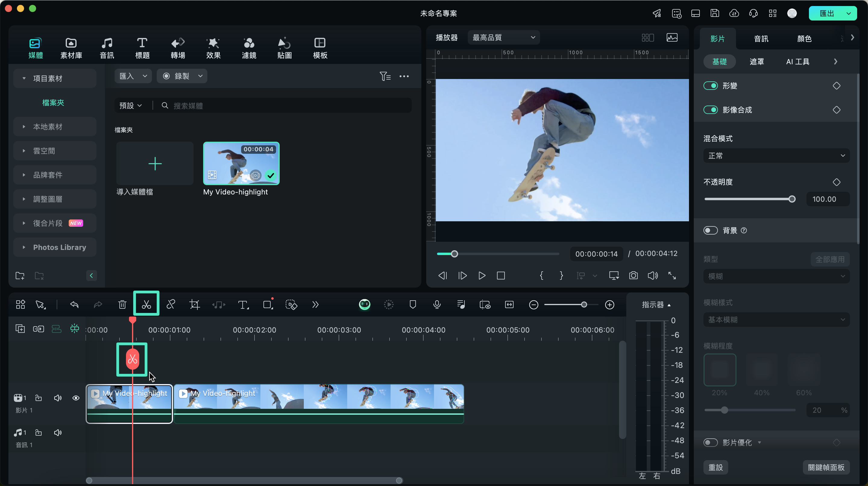Click the save project icon in title bar

715,13
